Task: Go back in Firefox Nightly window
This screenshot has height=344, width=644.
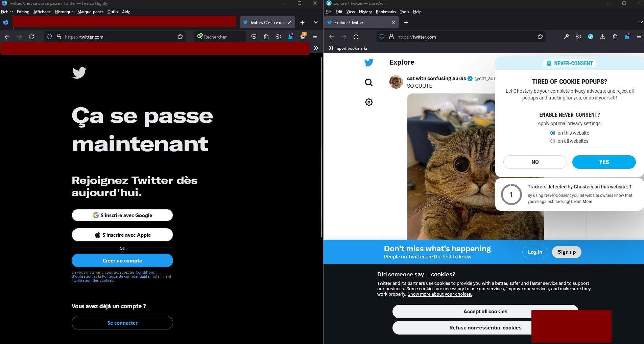Action: point(7,37)
